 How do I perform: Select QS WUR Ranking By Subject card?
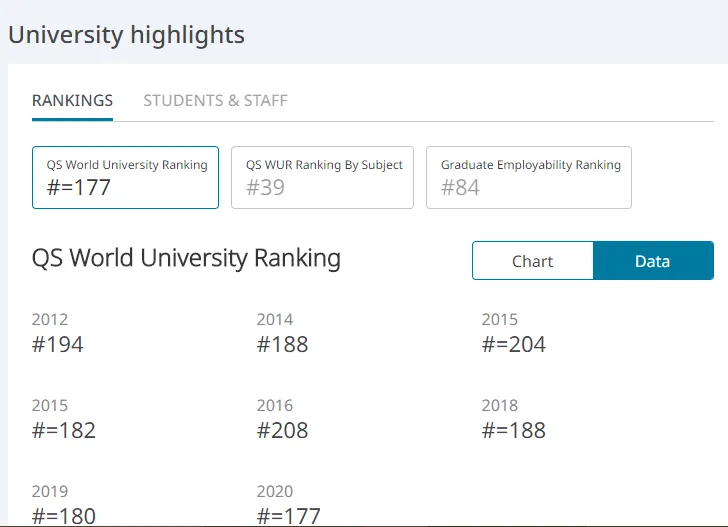[x=322, y=177]
